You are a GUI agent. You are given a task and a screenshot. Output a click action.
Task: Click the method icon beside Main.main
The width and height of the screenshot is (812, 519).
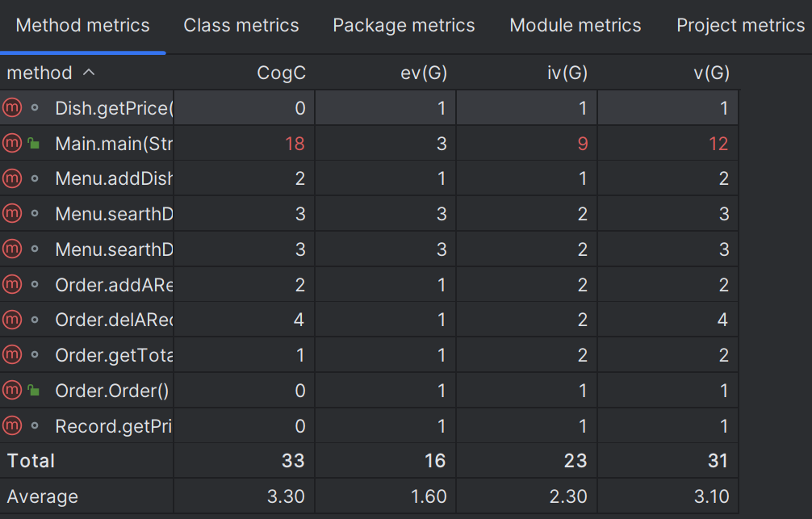[x=11, y=144]
